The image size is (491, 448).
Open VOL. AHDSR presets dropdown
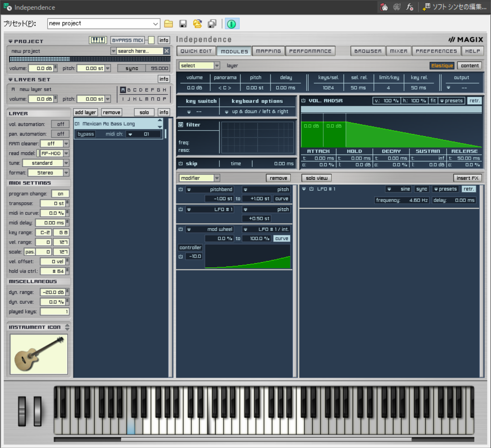(452, 101)
